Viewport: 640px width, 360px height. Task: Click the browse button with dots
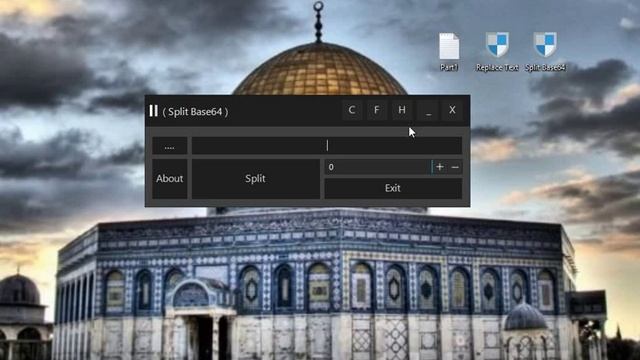[x=170, y=146]
